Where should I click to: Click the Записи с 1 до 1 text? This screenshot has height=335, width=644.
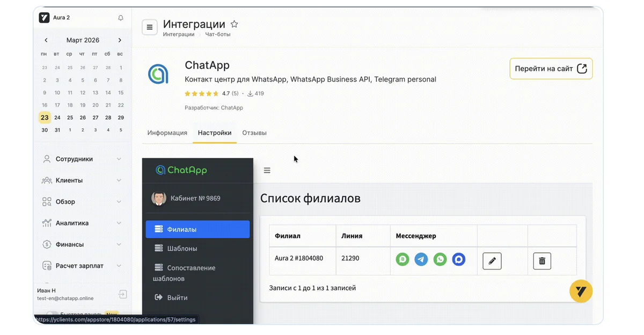pos(312,288)
